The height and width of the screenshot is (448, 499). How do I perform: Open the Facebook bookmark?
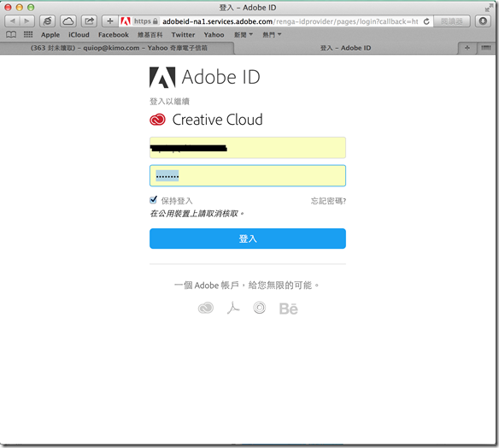114,34
